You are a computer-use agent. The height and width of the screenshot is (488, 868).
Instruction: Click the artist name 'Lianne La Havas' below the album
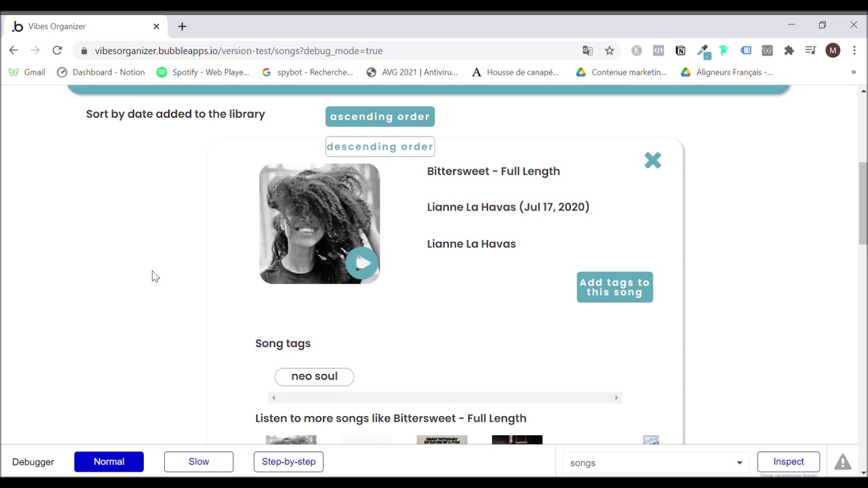[x=471, y=244]
